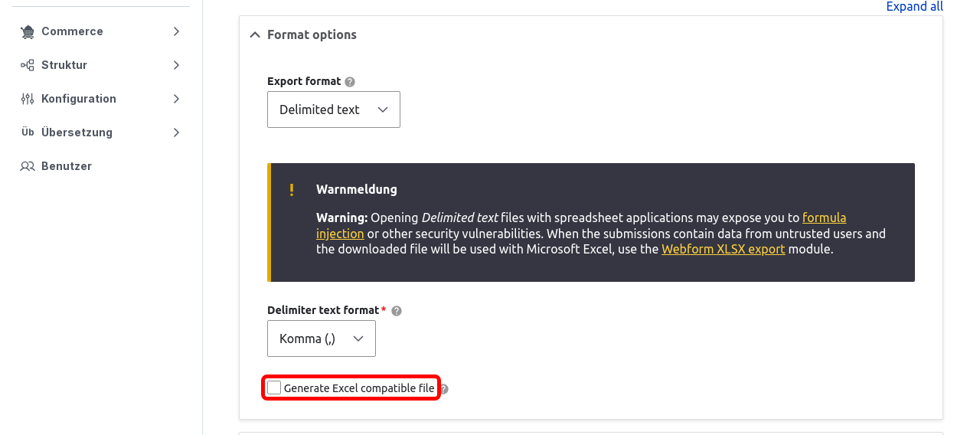
Task: Click the Übersetzung Üb icon
Action: tap(28, 132)
